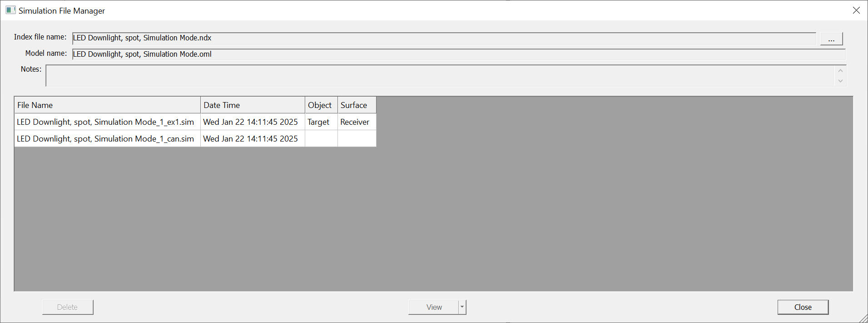Click the Index file name field
Viewport: 868px width, 323px height.
pos(444,38)
